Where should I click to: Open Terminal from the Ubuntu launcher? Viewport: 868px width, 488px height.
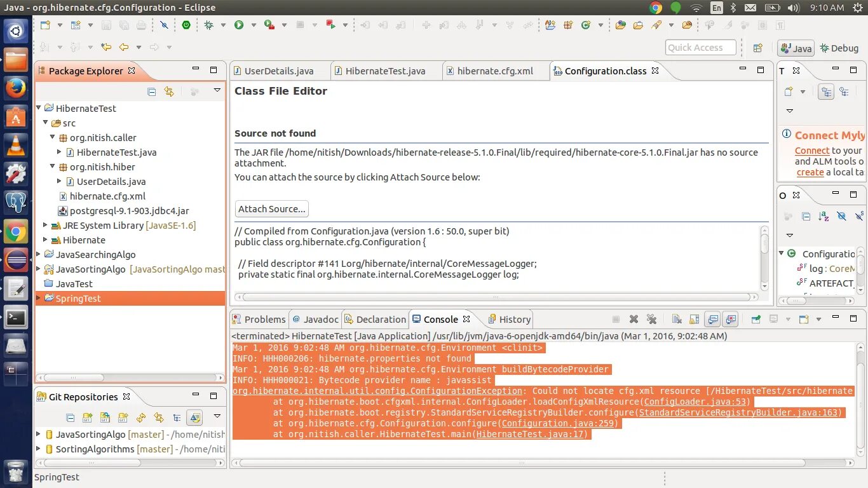pos(16,317)
